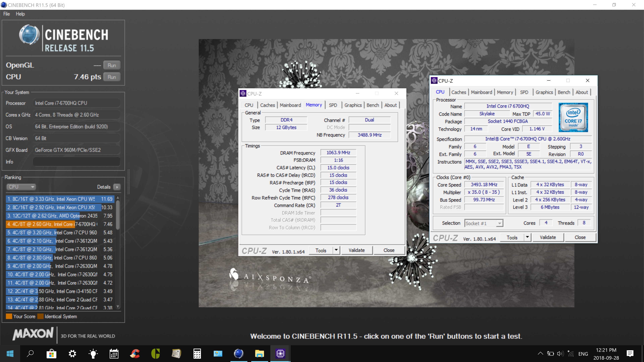The width and height of the screenshot is (644, 362).
Task: Expand Tools dropdown arrow in right CPU-Z window
Action: pos(527,237)
